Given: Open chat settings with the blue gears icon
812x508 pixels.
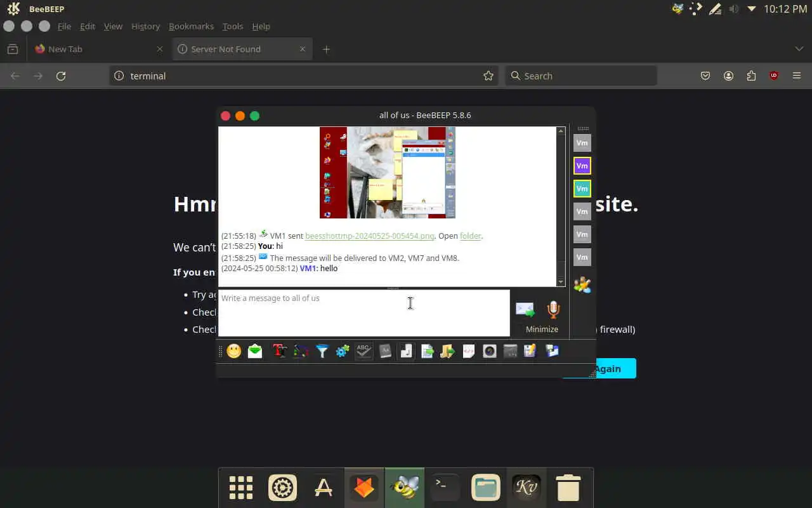Looking at the screenshot, I should (343, 351).
